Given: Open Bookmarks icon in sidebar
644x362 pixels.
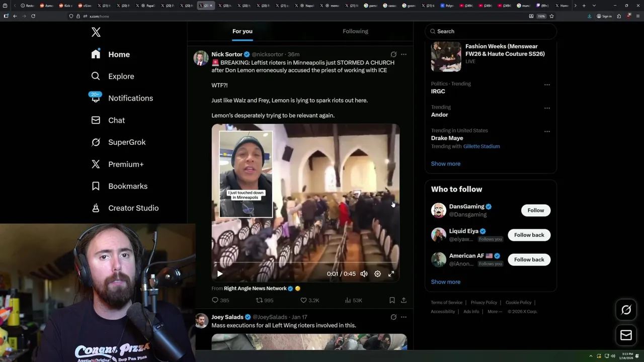Looking at the screenshot, I should click(x=96, y=186).
